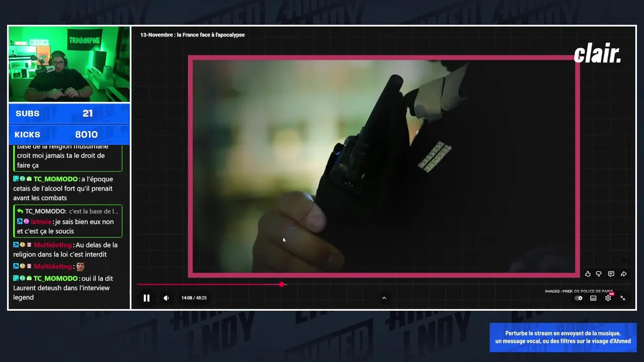This screenshot has height=362, width=644.
Task: Click the Perturbe le stream banner
Action: pos(563,337)
